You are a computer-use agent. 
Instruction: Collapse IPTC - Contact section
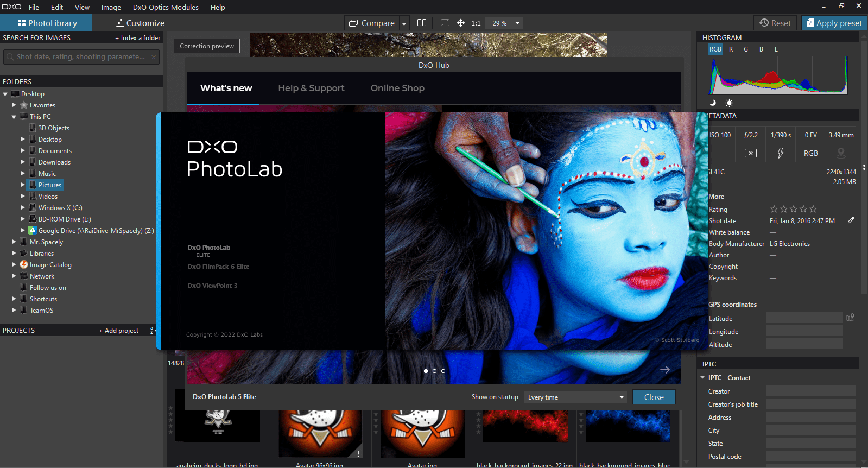click(702, 377)
